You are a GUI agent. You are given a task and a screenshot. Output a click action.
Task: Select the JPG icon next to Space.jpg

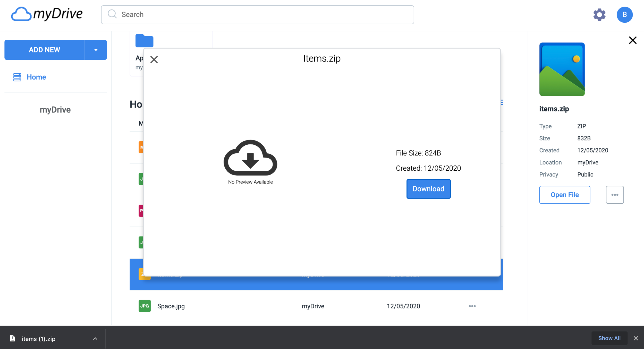click(x=145, y=306)
